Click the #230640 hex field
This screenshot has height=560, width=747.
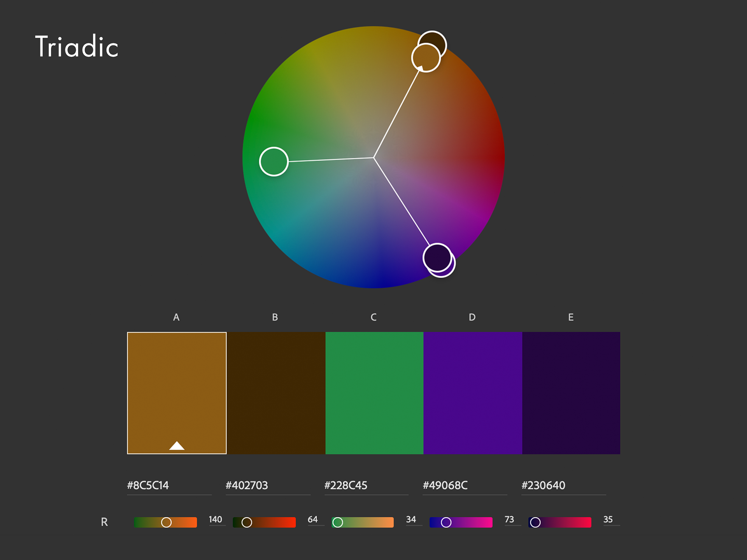564,486
